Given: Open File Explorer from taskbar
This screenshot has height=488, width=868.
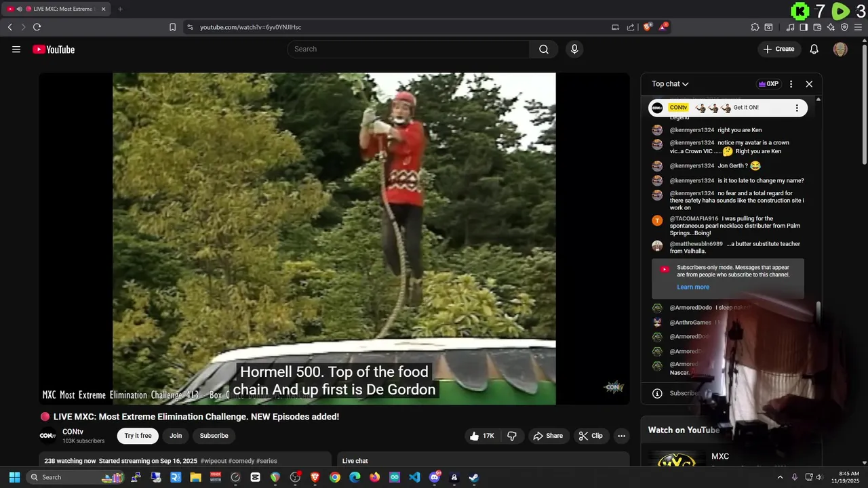Looking at the screenshot, I should coord(195,477).
